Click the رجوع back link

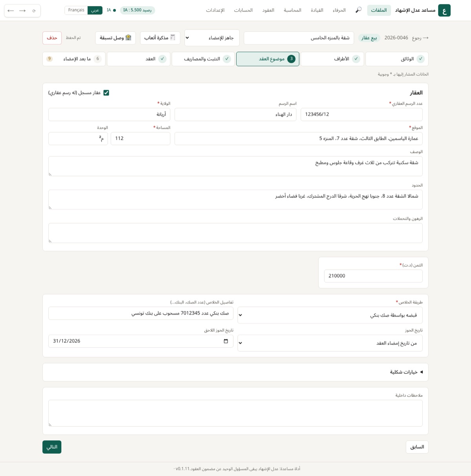pyautogui.click(x=420, y=38)
